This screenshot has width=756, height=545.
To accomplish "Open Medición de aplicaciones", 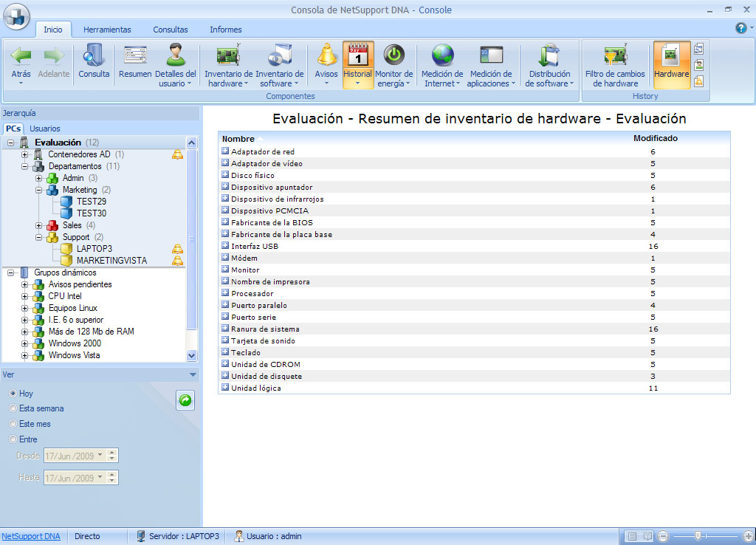I will [491, 65].
